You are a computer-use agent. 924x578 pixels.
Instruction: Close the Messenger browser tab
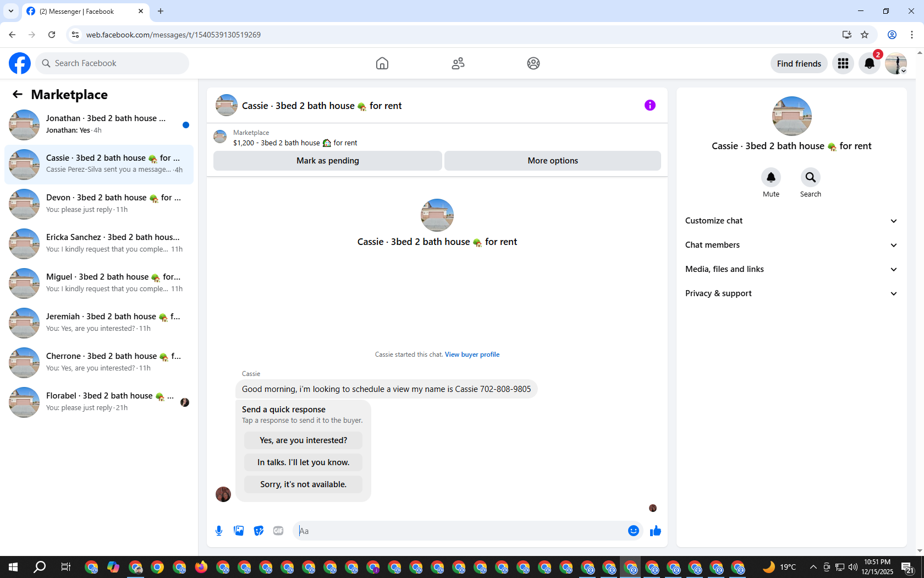pyautogui.click(x=141, y=11)
